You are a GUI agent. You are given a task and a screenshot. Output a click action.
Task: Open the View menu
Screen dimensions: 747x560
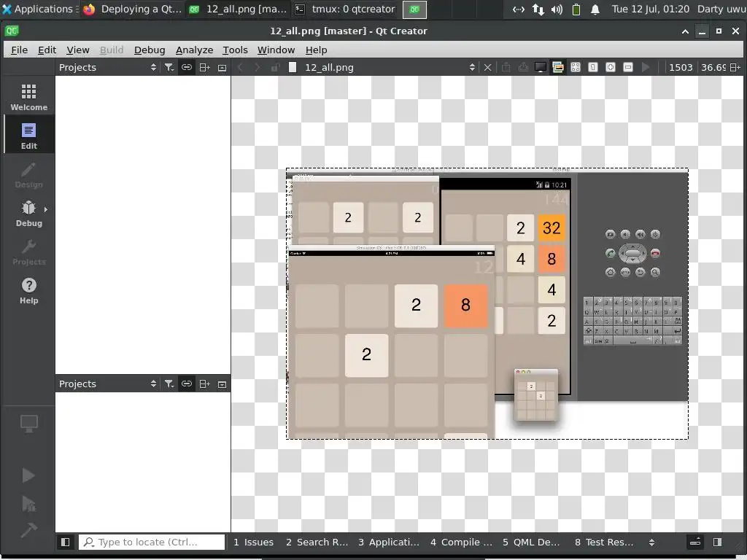(x=77, y=50)
